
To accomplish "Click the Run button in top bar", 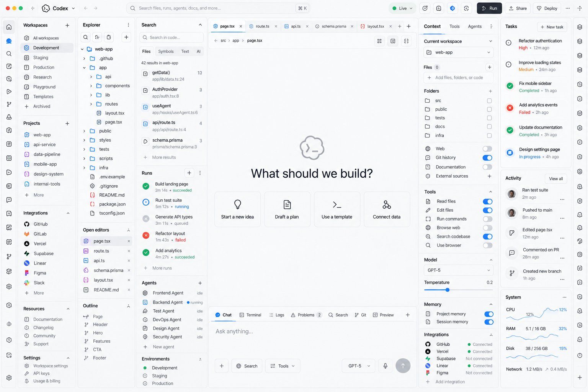I will 489,8.
